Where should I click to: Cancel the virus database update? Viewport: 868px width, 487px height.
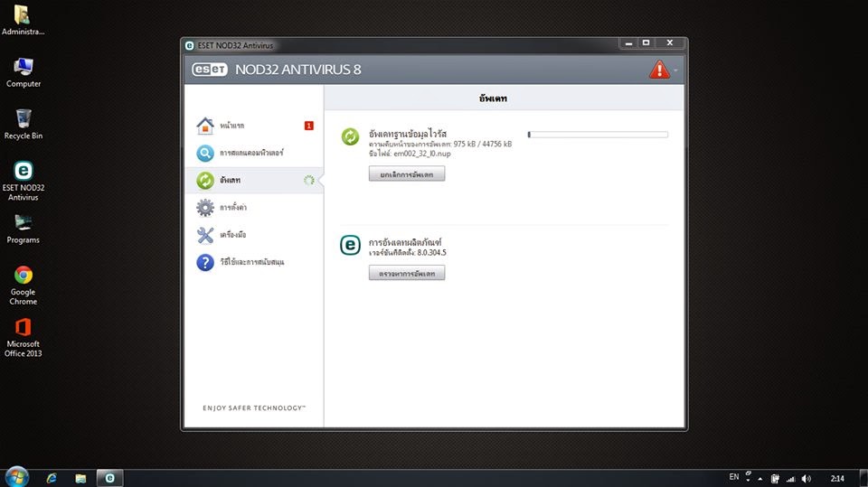[x=407, y=173]
